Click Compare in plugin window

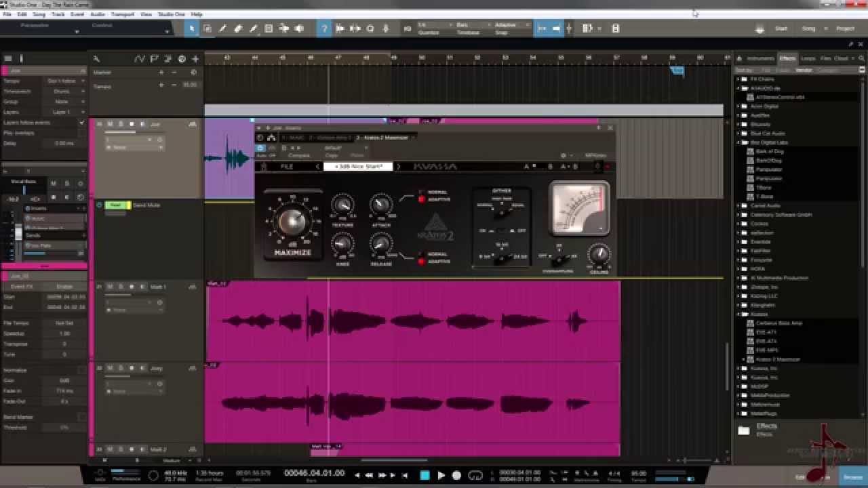click(x=298, y=155)
